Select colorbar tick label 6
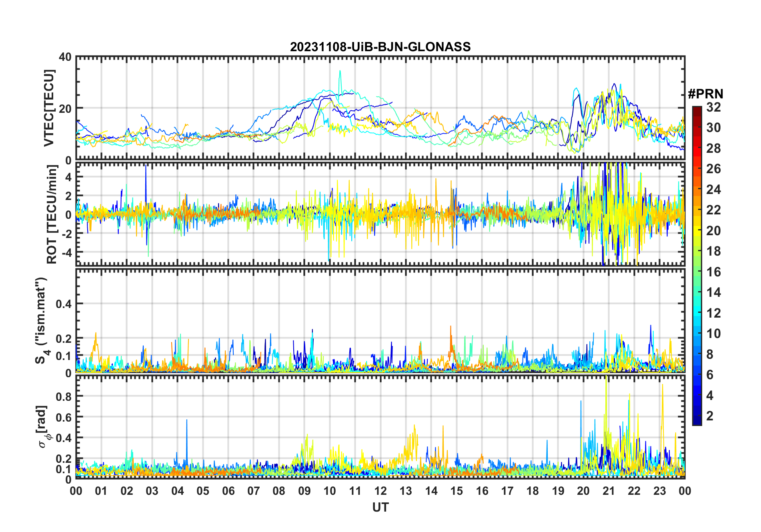761x532 pixels. (710, 375)
